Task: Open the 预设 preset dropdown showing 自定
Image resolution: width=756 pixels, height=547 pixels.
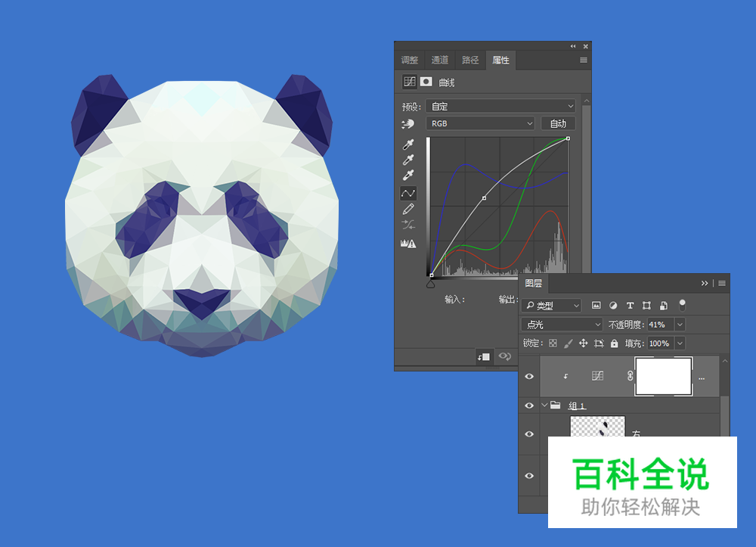Action: pos(499,106)
